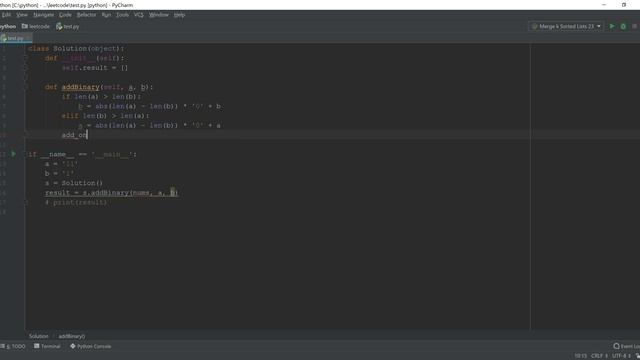Click the addBinary() breadcrumb
The image size is (640, 360).
coord(72,336)
